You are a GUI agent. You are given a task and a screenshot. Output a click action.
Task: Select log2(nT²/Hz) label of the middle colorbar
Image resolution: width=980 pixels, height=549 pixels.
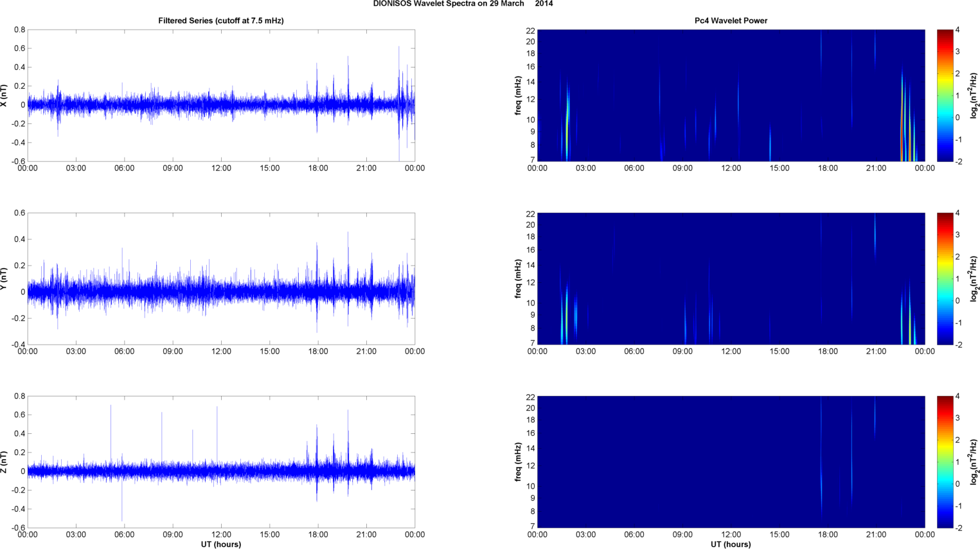coord(974,278)
